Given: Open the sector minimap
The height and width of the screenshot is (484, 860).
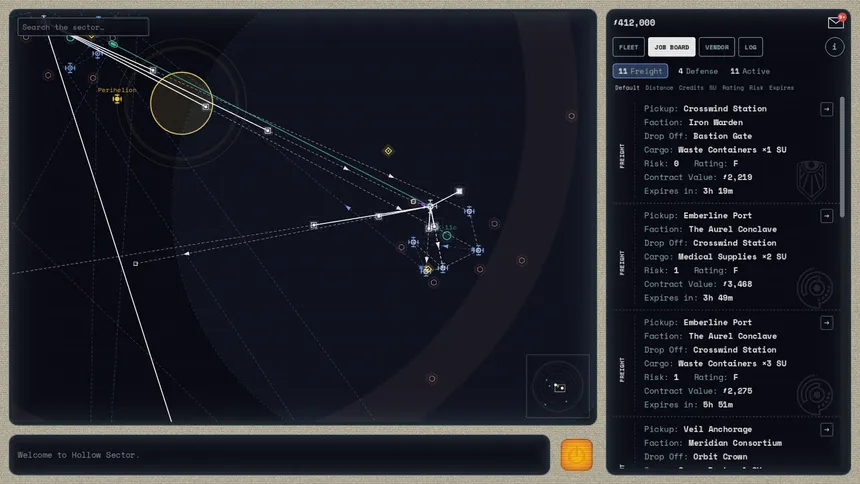Looking at the screenshot, I should click(558, 386).
